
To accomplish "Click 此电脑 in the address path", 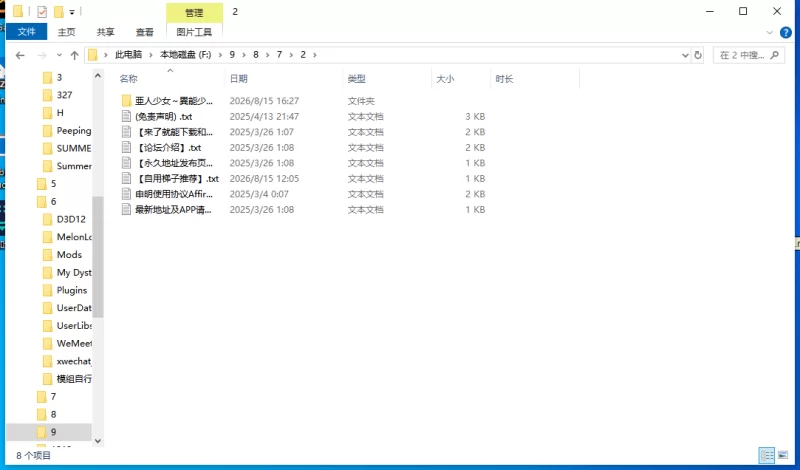I will pyautogui.click(x=129, y=55).
